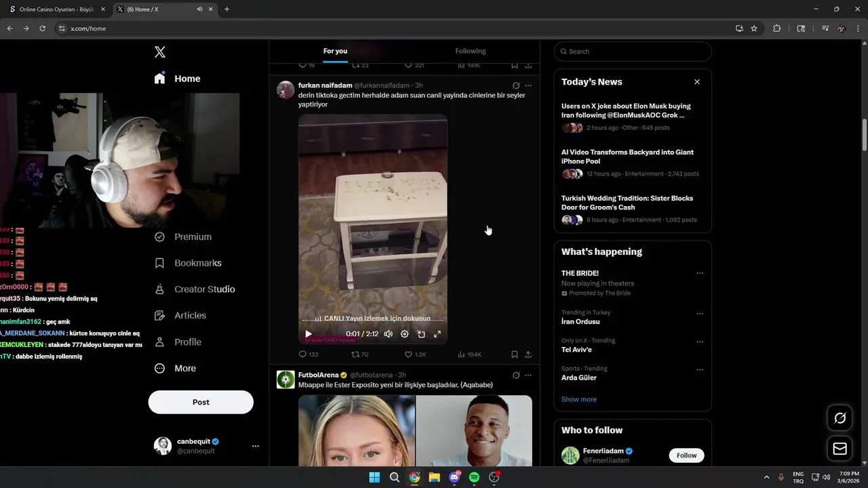
Task: Open Creator Studio in the sidebar
Action: (194, 289)
